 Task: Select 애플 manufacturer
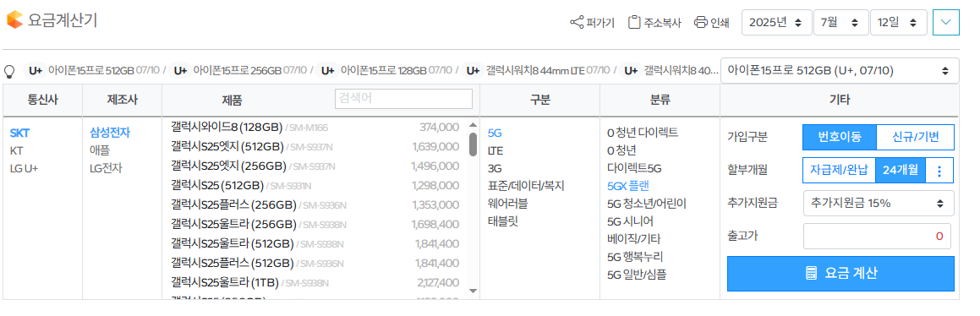click(x=100, y=150)
